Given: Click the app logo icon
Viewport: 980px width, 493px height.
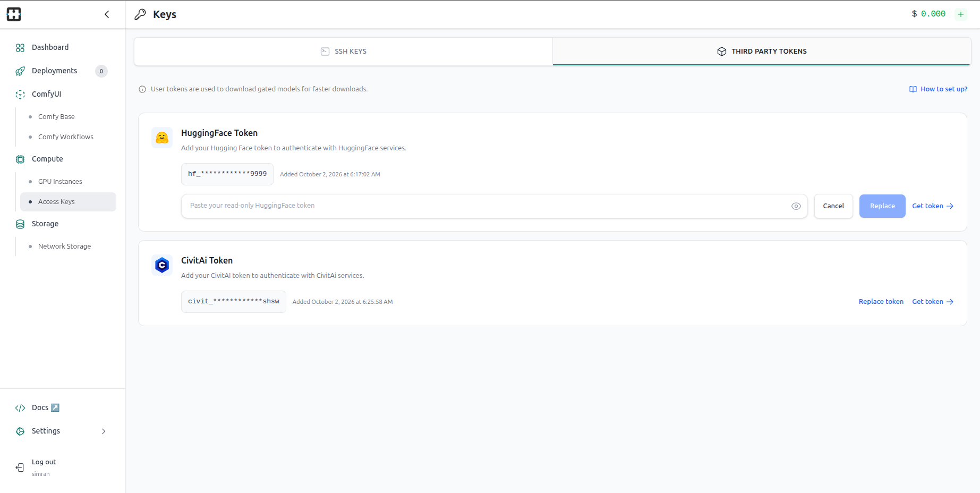Looking at the screenshot, I should [x=14, y=14].
